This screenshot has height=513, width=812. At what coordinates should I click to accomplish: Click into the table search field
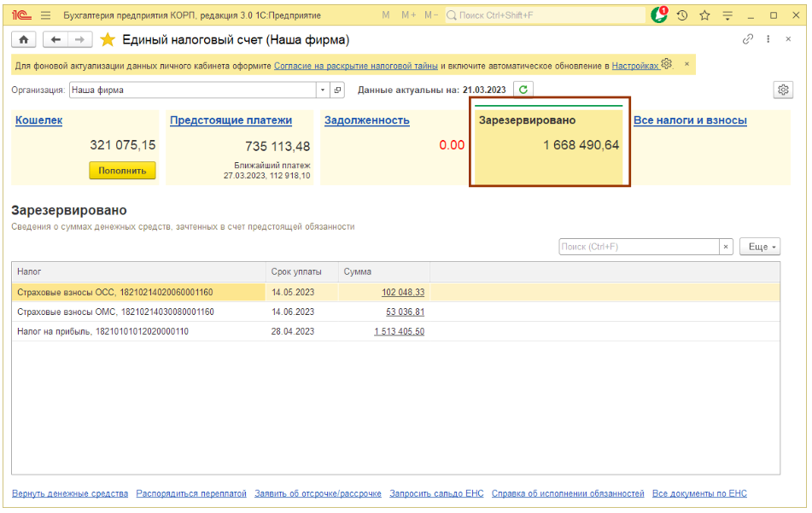(639, 247)
